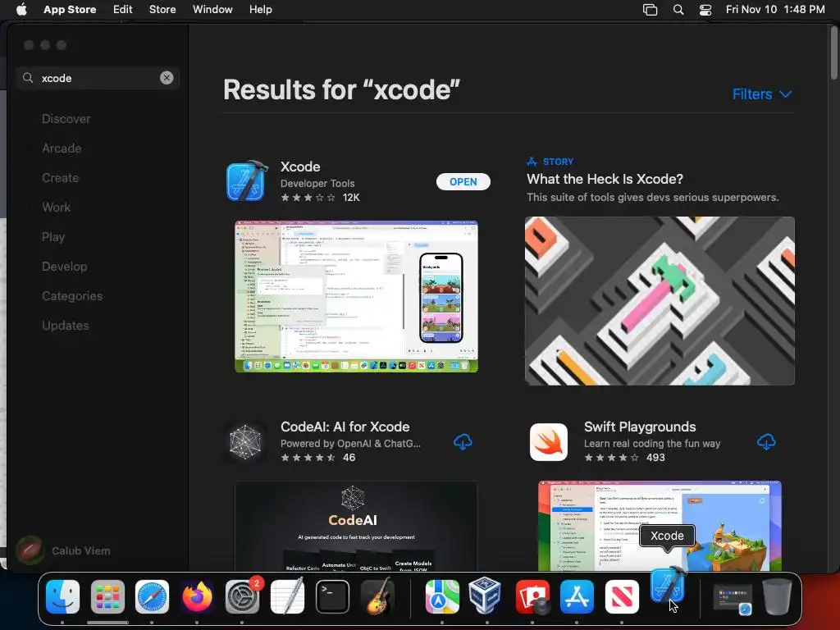Open Updates in the sidebar
This screenshot has height=630, width=840.
point(66,325)
